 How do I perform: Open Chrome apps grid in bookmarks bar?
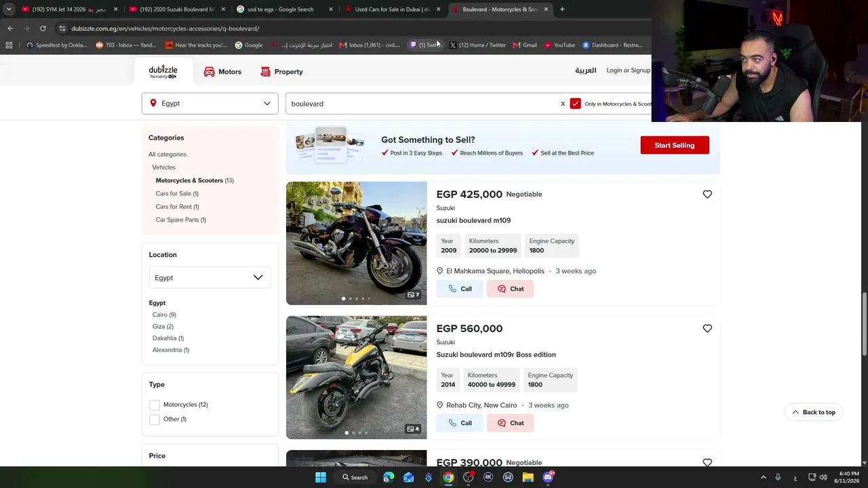[9, 45]
